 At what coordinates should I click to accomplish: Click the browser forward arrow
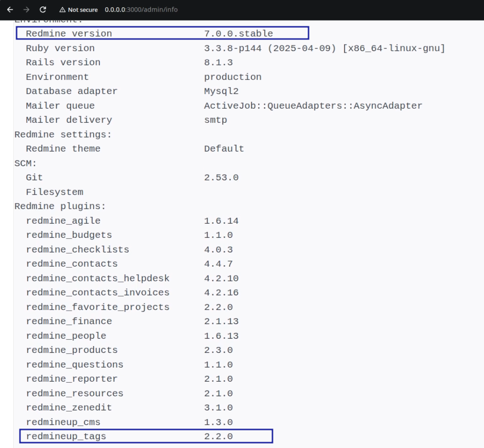[x=26, y=10]
